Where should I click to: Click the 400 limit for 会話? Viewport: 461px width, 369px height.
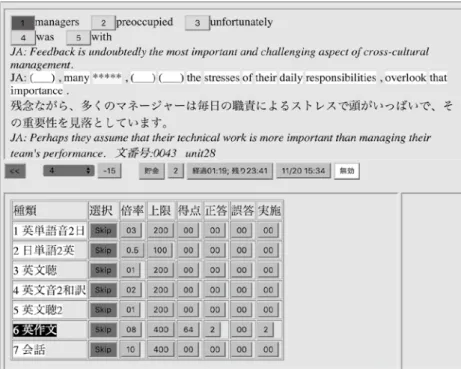coord(161,350)
